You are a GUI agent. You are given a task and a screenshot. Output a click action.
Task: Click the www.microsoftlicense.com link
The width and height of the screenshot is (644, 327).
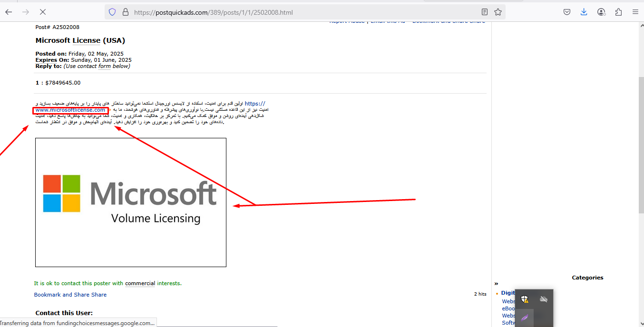[70, 110]
